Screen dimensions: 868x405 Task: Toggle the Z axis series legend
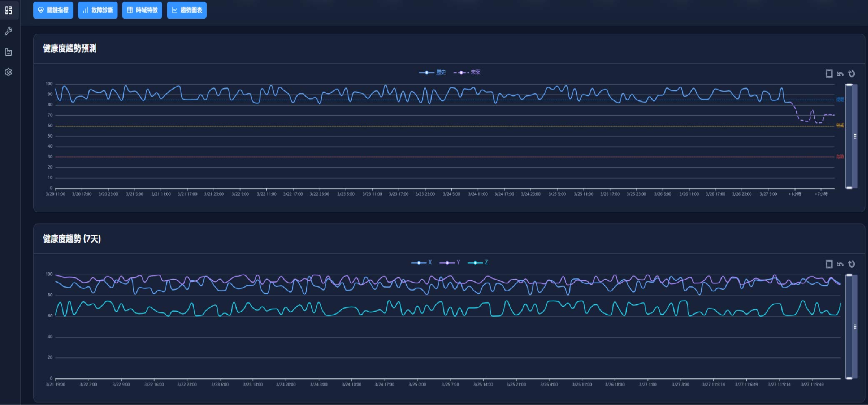tap(478, 263)
